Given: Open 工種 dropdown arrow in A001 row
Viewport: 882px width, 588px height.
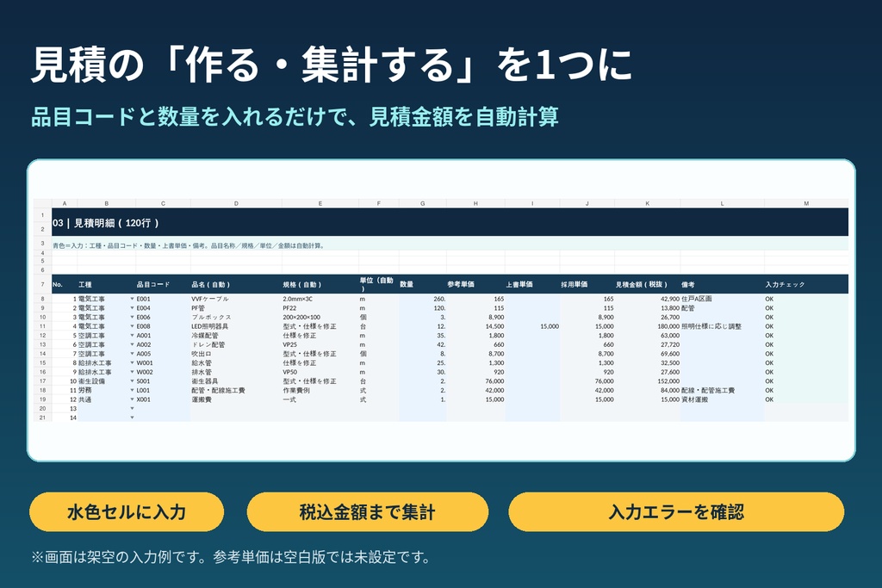Looking at the screenshot, I should click(x=132, y=336).
